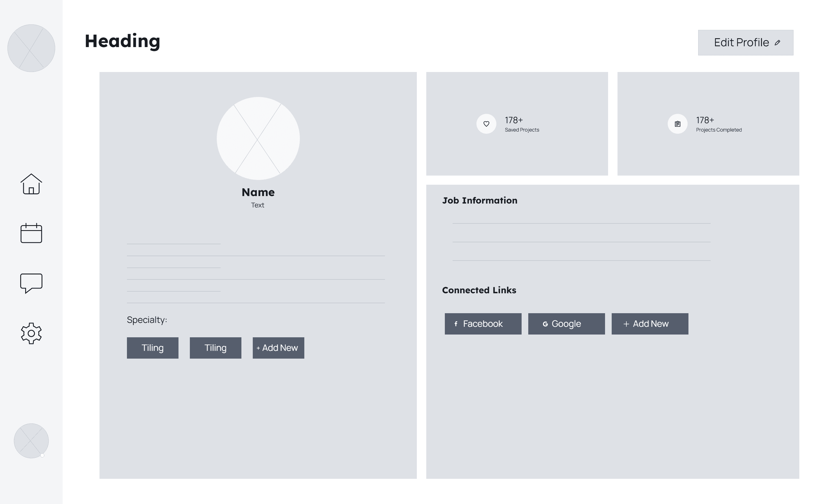Select the first Tiling specialty tag
Image resolution: width=819 pixels, height=504 pixels.
(152, 347)
